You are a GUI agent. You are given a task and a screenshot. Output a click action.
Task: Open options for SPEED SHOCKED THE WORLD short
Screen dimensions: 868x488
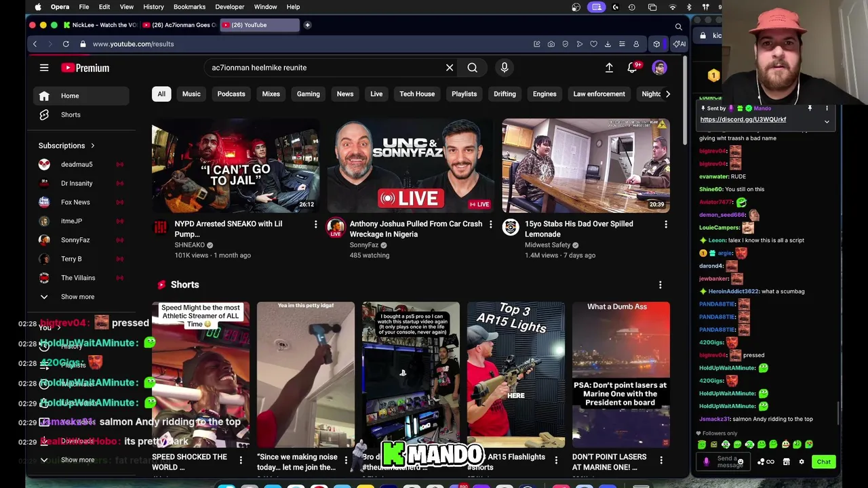(x=240, y=460)
